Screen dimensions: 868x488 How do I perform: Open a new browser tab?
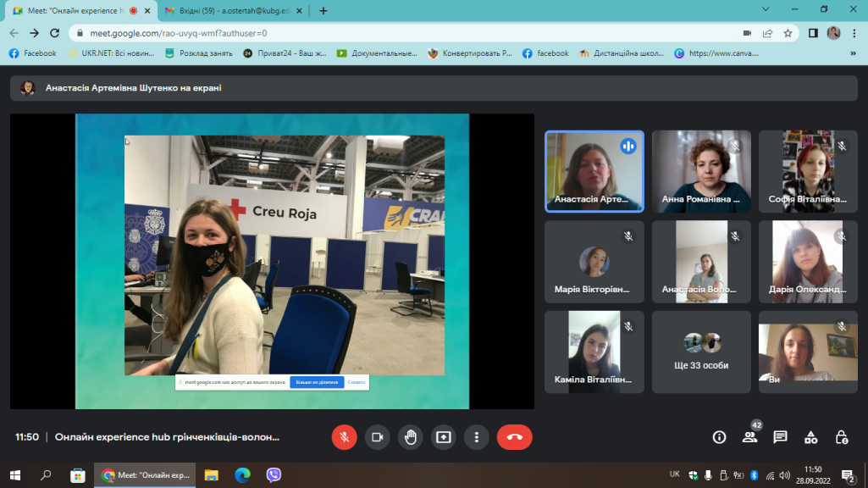(x=323, y=10)
